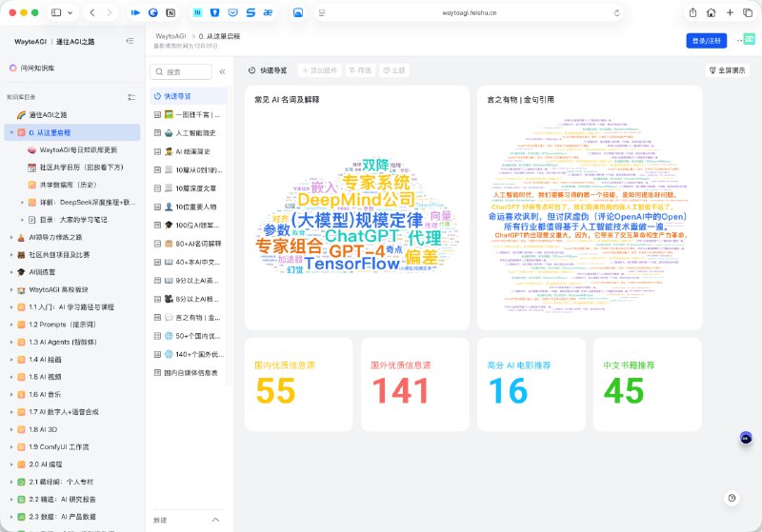Open 2.2 精选: AI 研究报告 page
The width and height of the screenshot is (762, 532).
point(62,500)
